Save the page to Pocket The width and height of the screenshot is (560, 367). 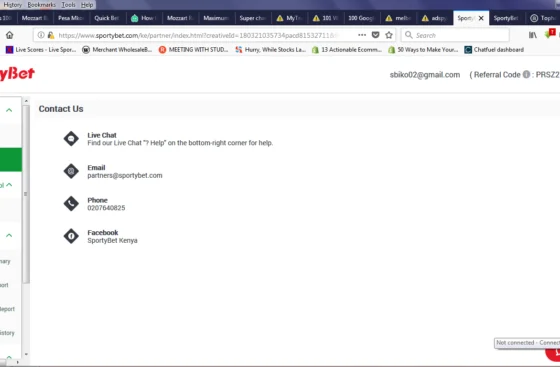tap(375, 35)
